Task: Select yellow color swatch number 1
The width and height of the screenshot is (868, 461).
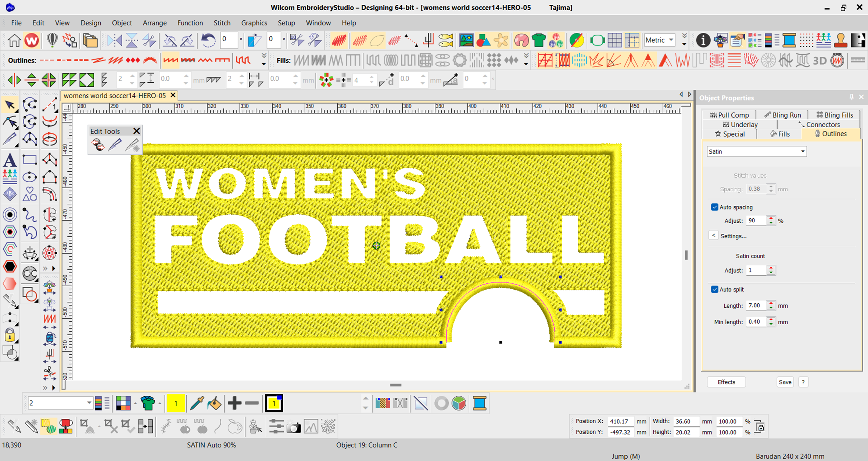Action: pyautogui.click(x=176, y=403)
